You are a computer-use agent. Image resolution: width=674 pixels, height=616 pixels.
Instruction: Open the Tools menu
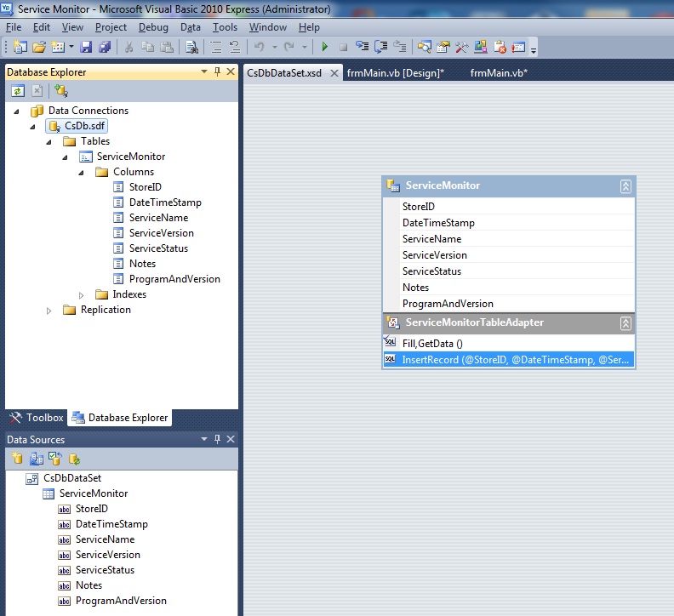point(225,27)
